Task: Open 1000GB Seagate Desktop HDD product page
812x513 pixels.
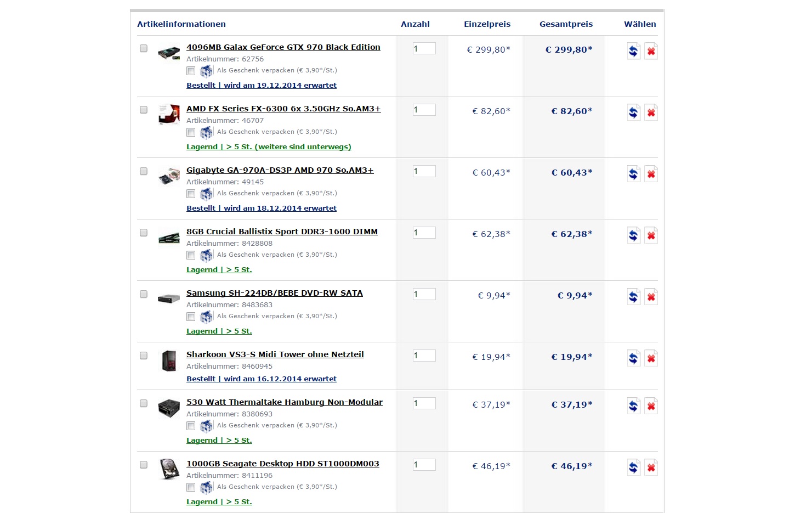Action: 282,464
